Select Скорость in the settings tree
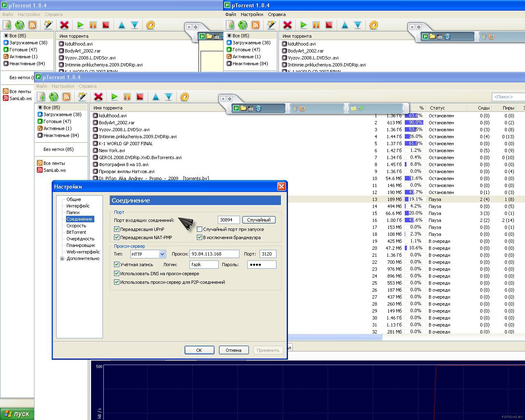This screenshot has width=525, height=420. click(x=76, y=226)
